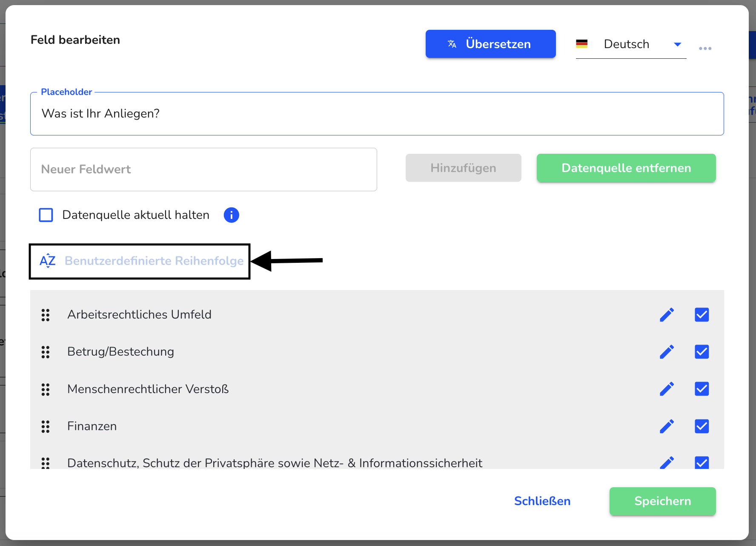Select the Menschenrechtlicher Verstoß entry text

point(148,389)
